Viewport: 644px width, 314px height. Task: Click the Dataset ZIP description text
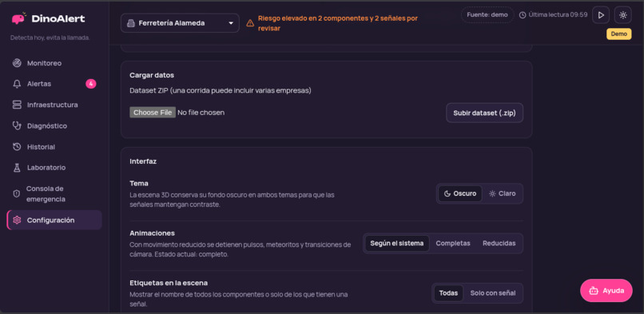coord(221,90)
